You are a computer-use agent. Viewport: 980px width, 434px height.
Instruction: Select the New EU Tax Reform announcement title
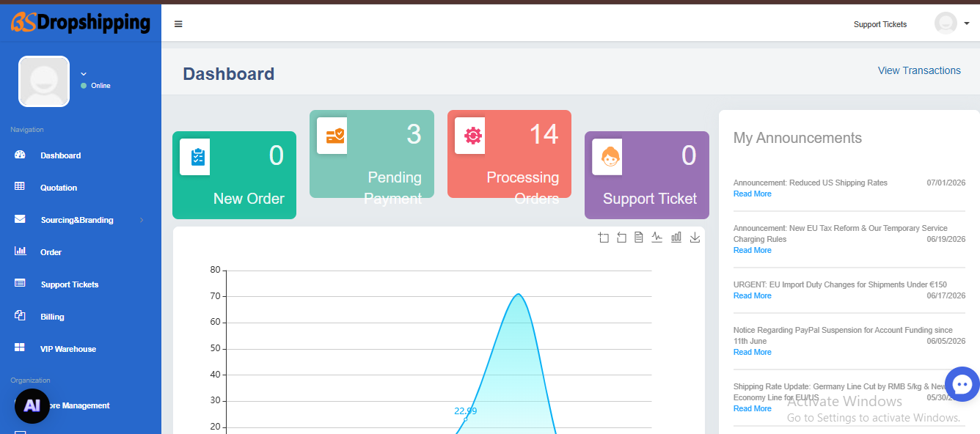[x=841, y=233]
